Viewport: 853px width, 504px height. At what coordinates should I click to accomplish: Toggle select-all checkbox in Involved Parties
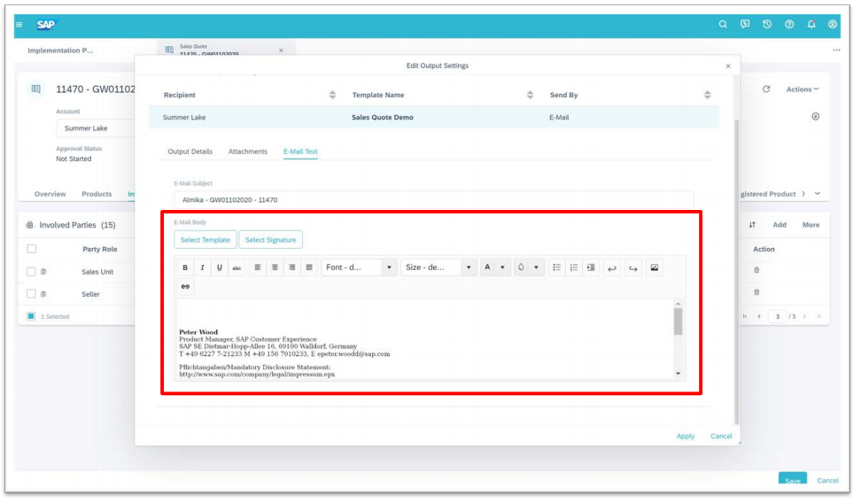click(x=32, y=249)
